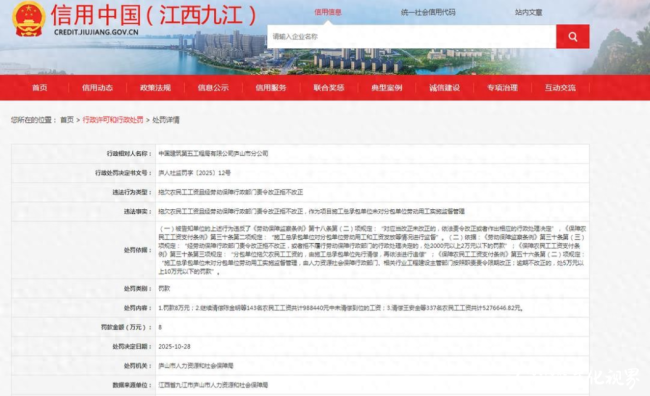
Task: Click the penalty amount value 8
Action: coord(160,327)
